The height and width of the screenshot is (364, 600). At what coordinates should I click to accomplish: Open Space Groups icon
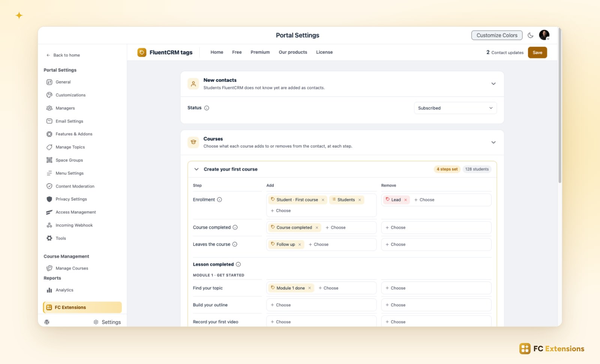pos(49,160)
